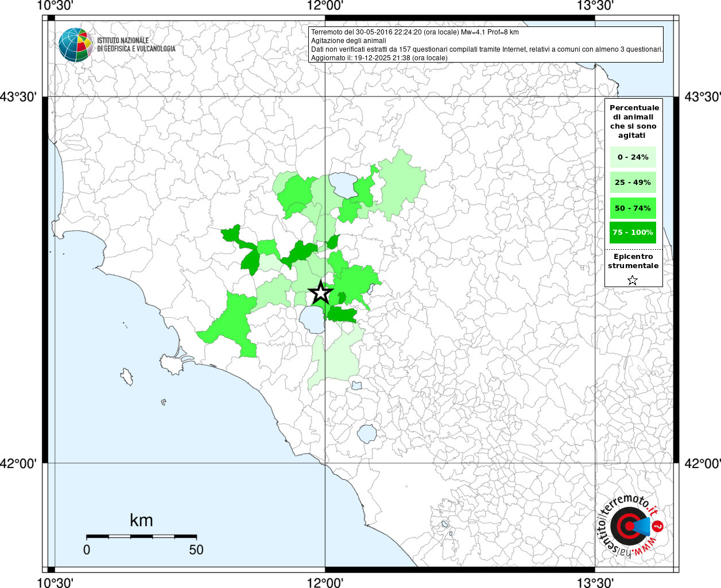Click the 'Aggiornato il' update timestamp line

(x=379, y=57)
